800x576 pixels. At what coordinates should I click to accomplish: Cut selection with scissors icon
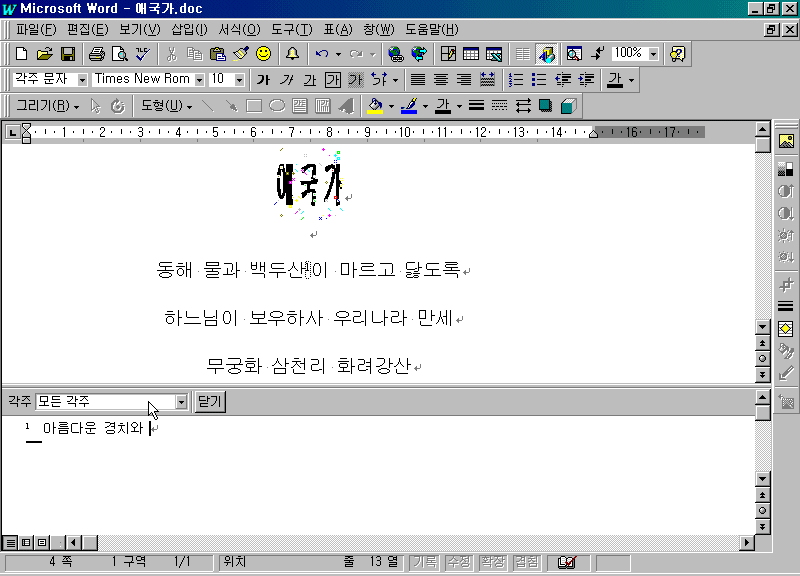pos(171,54)
